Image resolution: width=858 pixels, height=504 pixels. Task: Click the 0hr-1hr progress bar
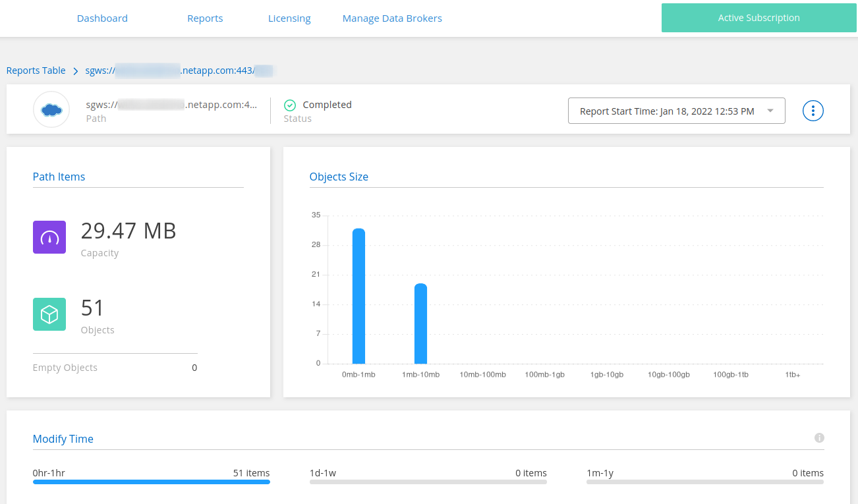[x=152, y=482]
